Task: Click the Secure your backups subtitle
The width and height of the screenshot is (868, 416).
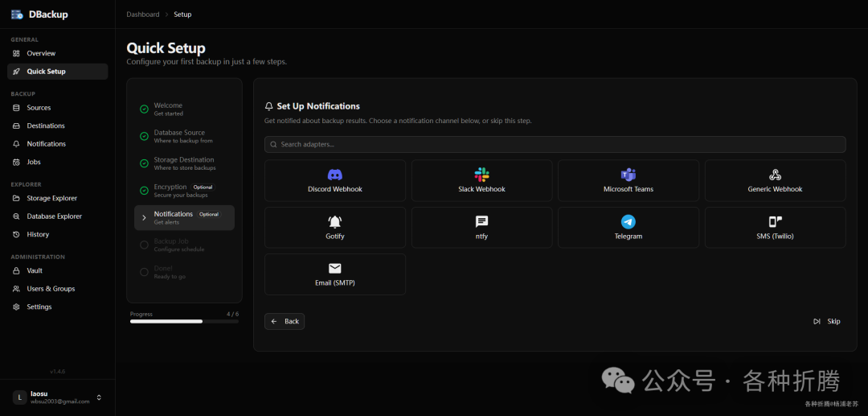Action: pos(181,195)
